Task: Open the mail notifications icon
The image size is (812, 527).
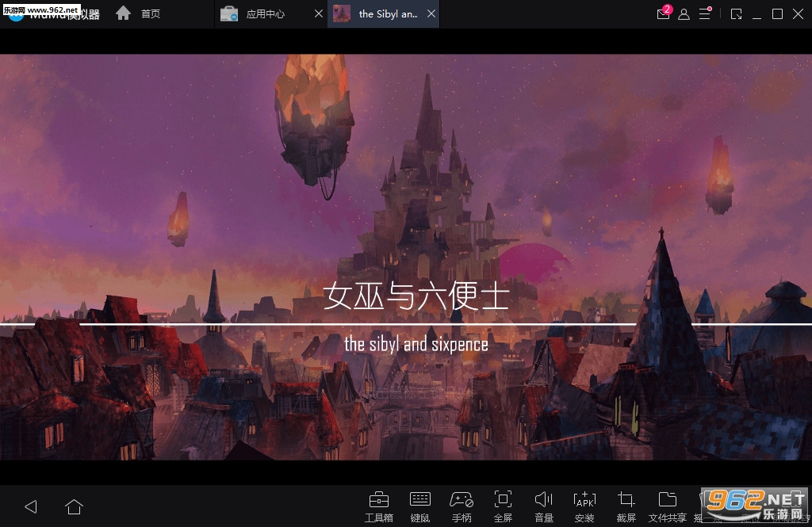Action: [x=664, y=13]
